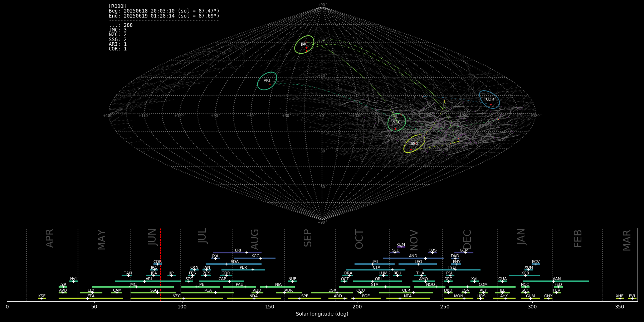
Task: Click the 150 tick label on x-axis
Action: (x=270, y=307)
